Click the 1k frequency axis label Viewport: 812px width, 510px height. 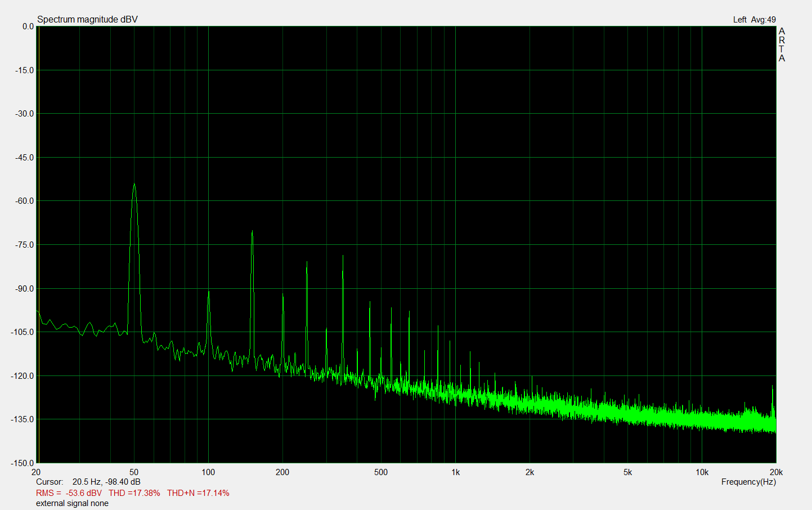click(x=455, y=472)
